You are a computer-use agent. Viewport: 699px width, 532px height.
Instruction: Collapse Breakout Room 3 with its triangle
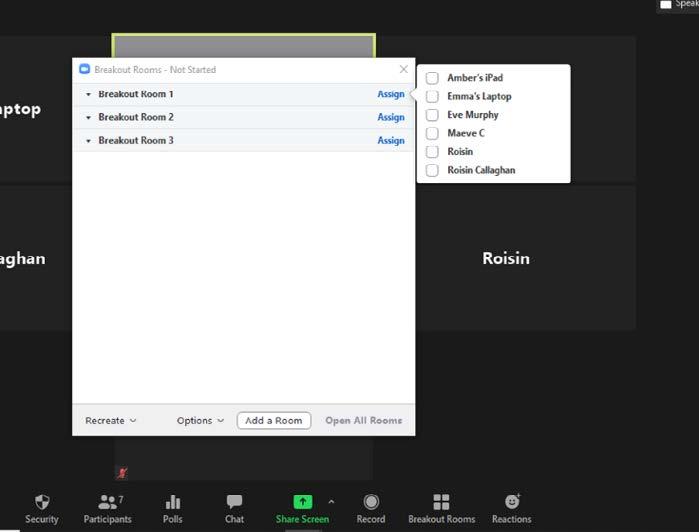(88, 141)
